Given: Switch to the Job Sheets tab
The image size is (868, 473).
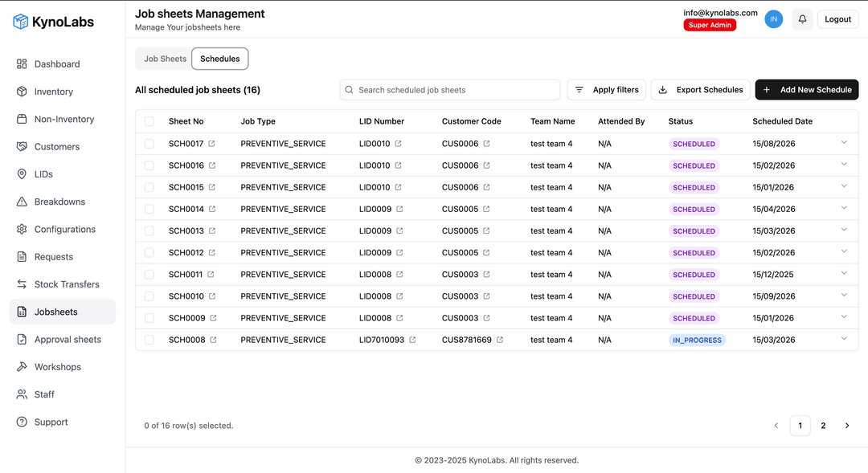Looking at the screenshot, I should [x=165, y=59].
